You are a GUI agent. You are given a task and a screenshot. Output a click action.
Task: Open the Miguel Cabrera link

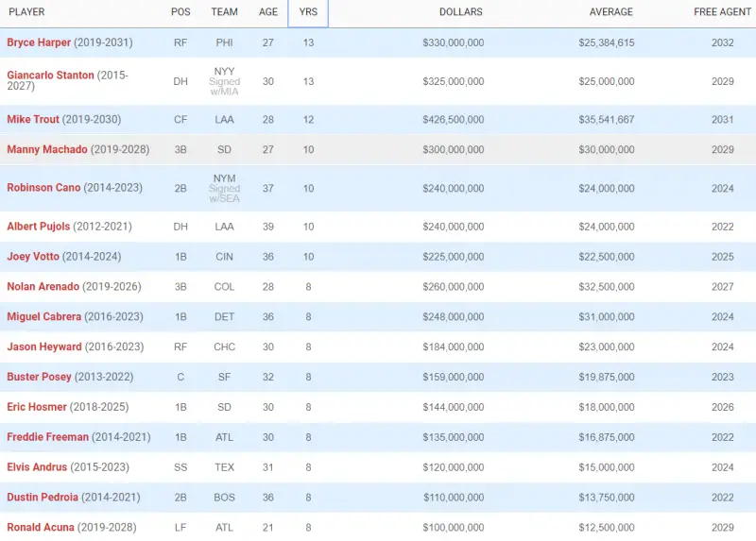click(44, 317)
